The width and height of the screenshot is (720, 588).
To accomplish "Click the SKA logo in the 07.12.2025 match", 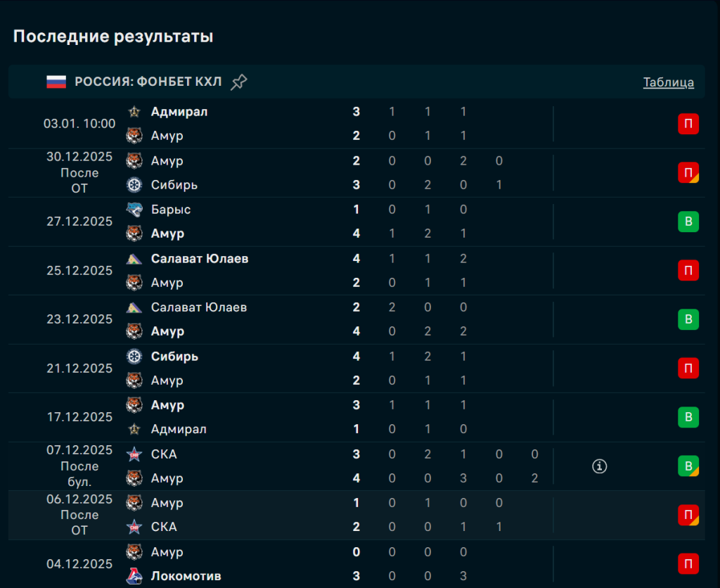I will click(134, 454).
